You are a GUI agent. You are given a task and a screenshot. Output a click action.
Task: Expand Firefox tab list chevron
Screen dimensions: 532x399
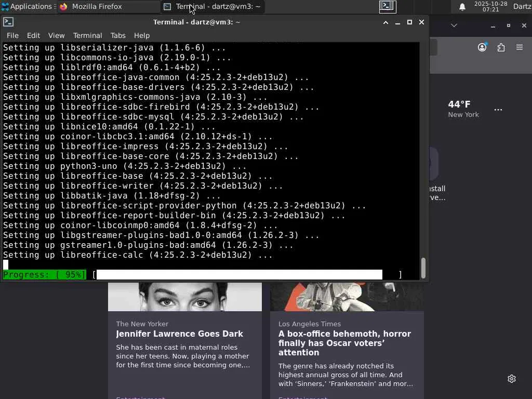[x=454, y=25]
